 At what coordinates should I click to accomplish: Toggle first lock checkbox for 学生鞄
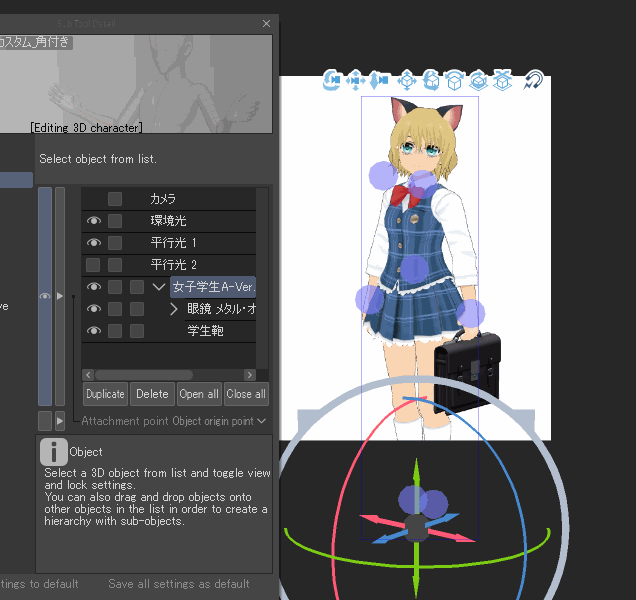pos(115,330)
